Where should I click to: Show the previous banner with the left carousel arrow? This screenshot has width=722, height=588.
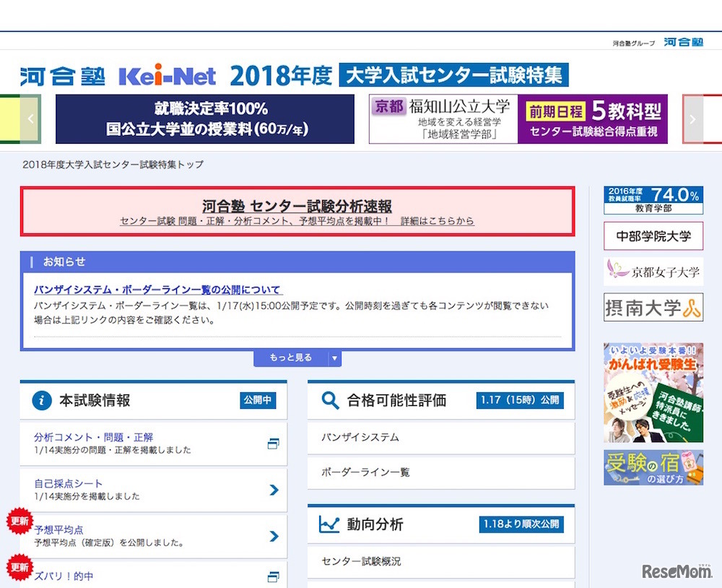click(30, 119)
